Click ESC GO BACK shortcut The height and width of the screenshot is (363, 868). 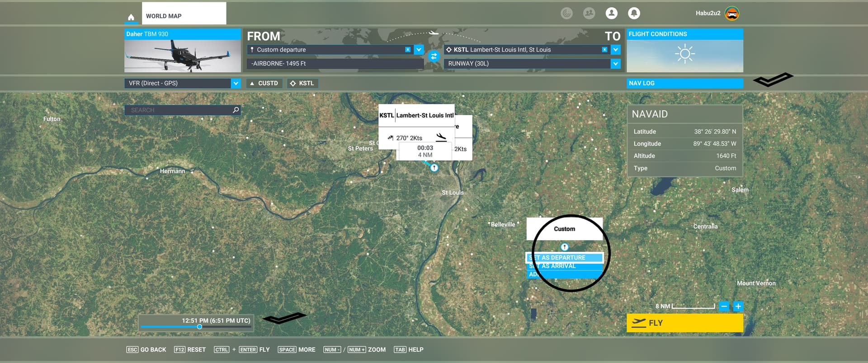point(146,349)
